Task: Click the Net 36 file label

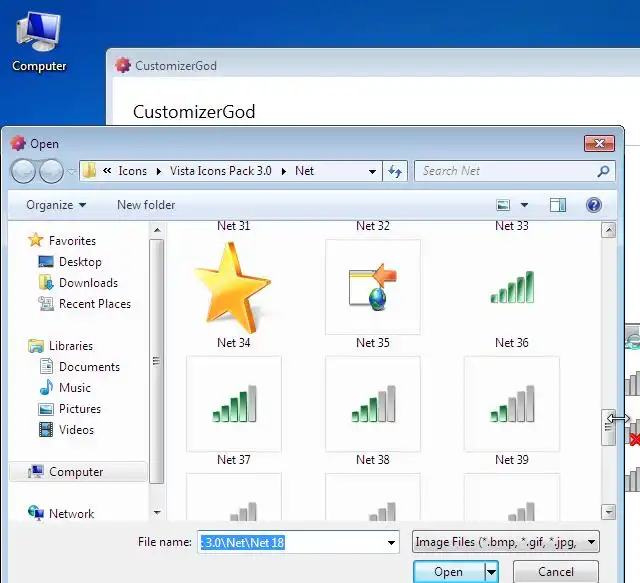Action: [512, 343]
